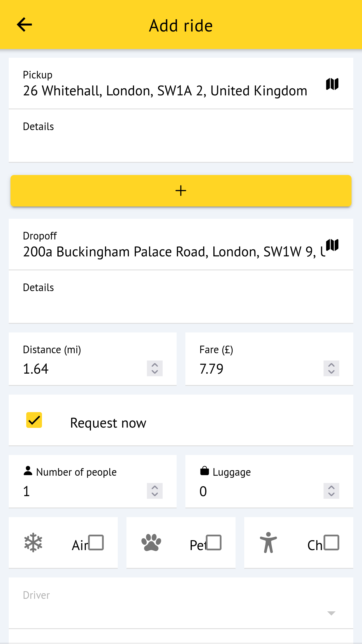The width and height of the screenshot is (362, 644).
Task: Click the luggage bag icon
Action: [x=205, y=471]
